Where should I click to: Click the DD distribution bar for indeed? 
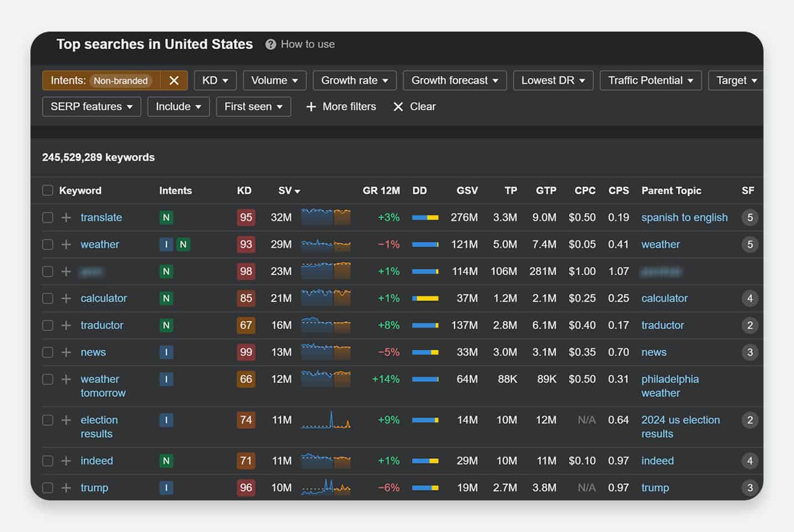click(x=425, y=461)
